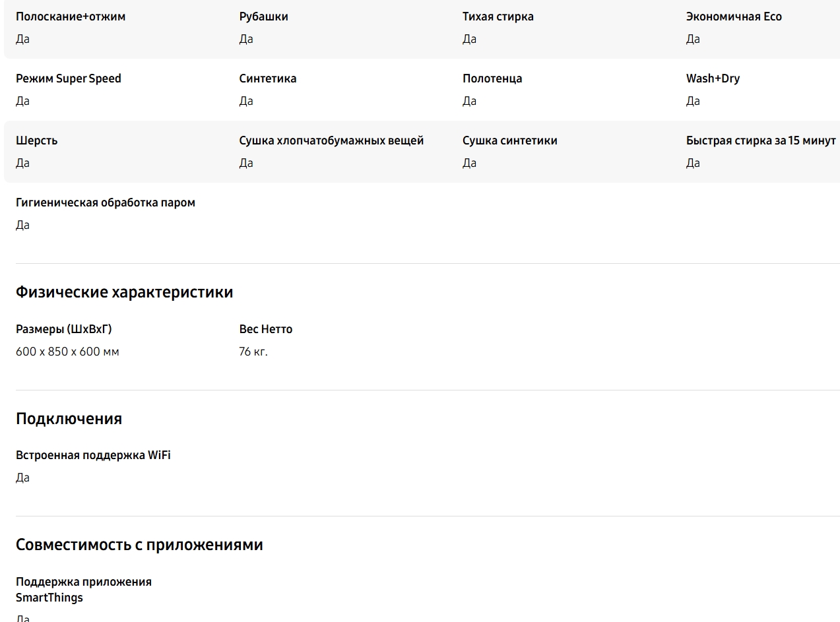This screenshot has width=840, height=622.
Task: Select the Поддержка приложения SmartThings label
Action: [x=84, y=590]
